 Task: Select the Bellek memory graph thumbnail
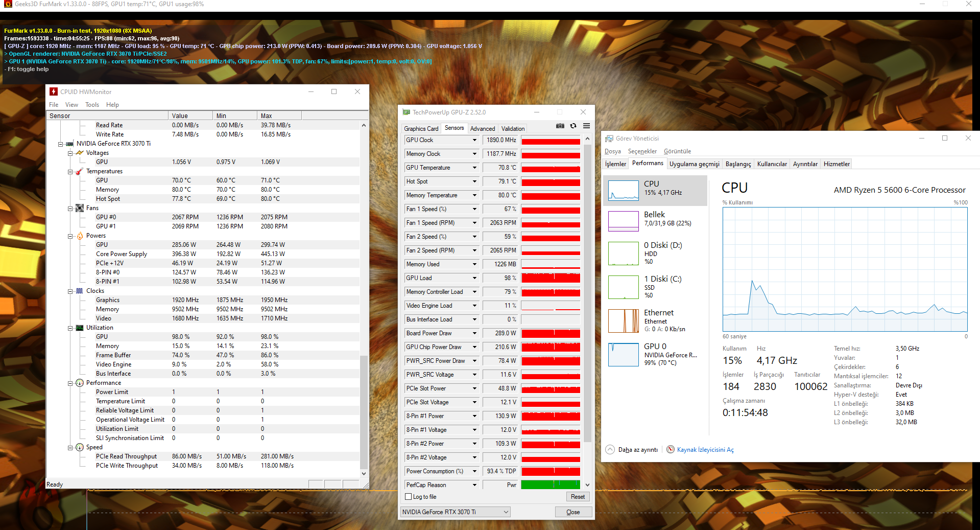coord(624,221)
